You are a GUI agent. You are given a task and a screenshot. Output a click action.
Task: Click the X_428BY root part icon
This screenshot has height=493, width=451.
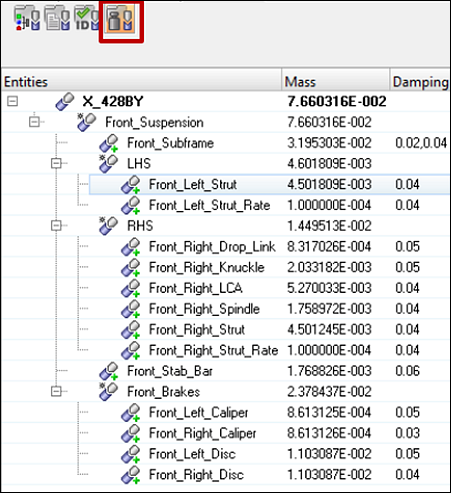pos(65,102)
